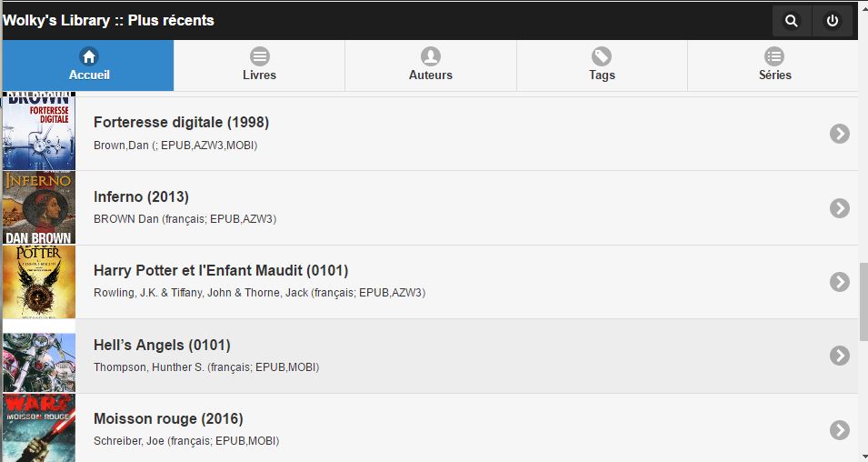Go to the Séries tab
Screen dimensions: 868x462
[x=774, y=65]
